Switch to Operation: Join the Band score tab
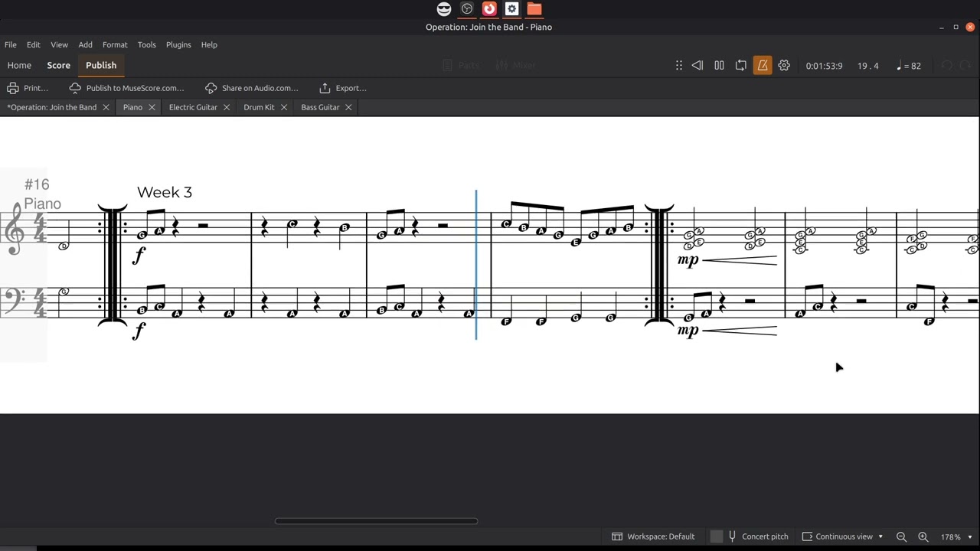 click(51, 107)
